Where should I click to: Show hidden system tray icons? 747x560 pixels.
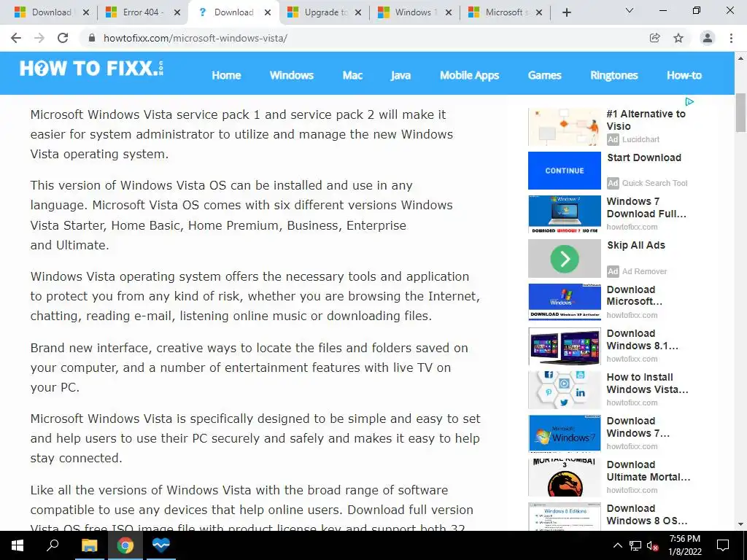pos(617,545)
